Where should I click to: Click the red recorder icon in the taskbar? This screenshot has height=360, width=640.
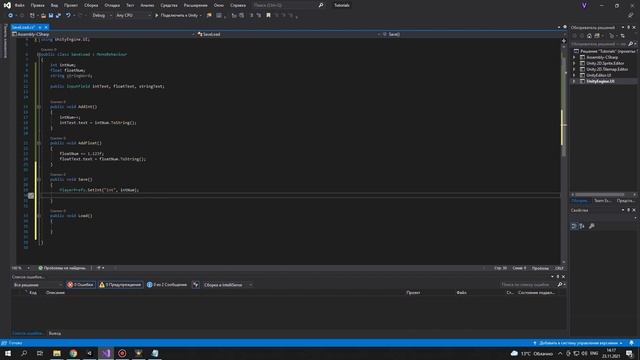pos(122,353)
